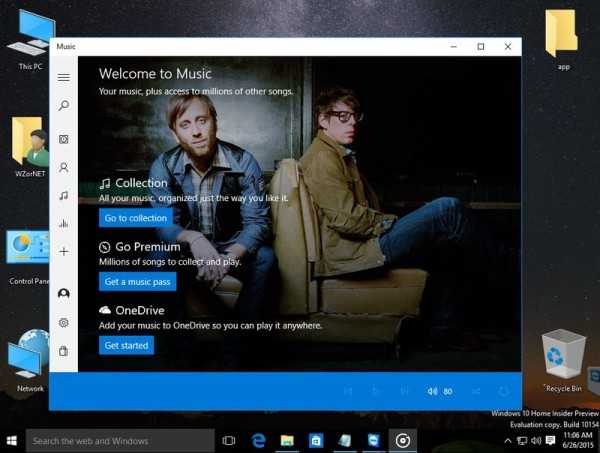
Task: Open Now Playing bars icon in sidebar
Action: coord(64,223)
